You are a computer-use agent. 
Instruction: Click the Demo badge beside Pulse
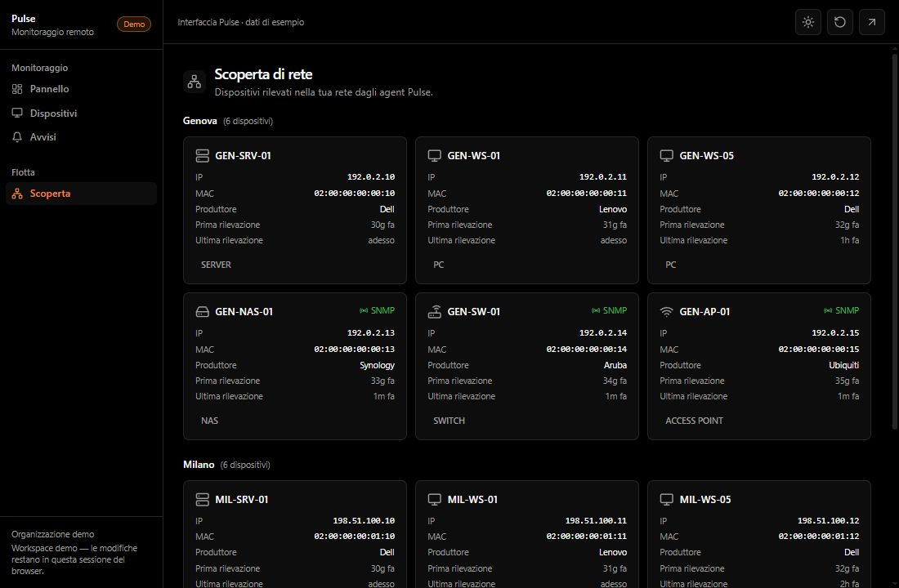[x=134, y=24]
